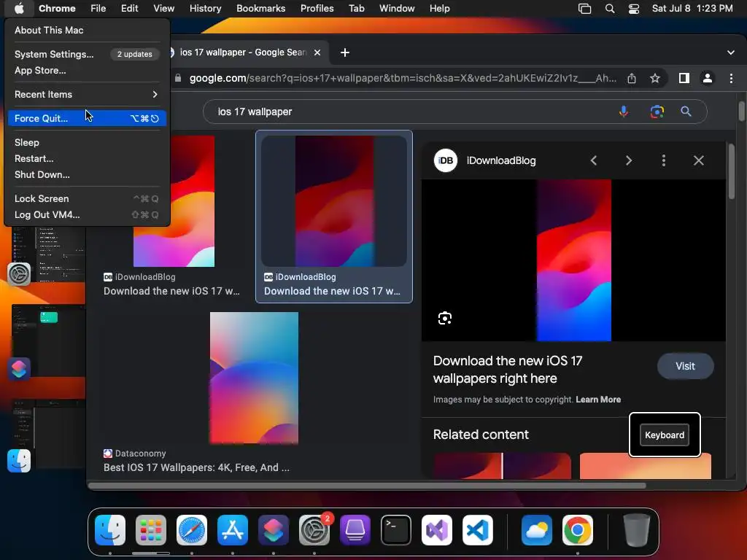Select highlighted iDownloadBlog wallpaper thumbnail

[334, 201]
